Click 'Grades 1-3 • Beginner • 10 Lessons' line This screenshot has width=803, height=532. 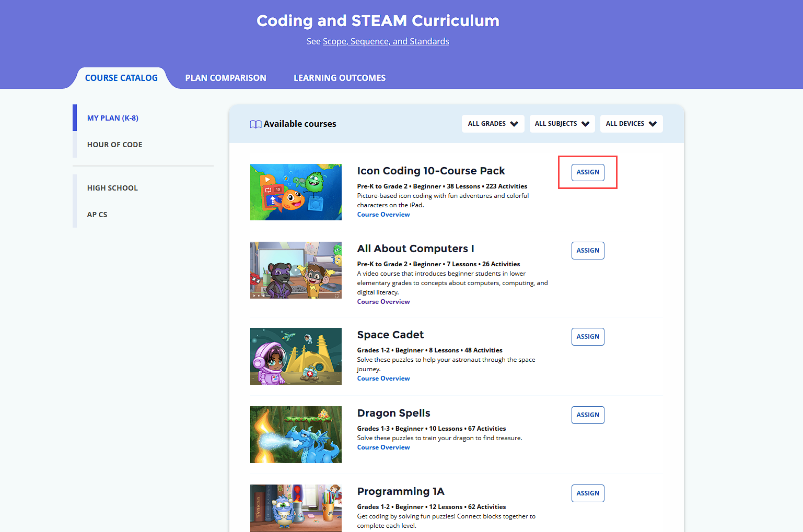pos(432,429)
